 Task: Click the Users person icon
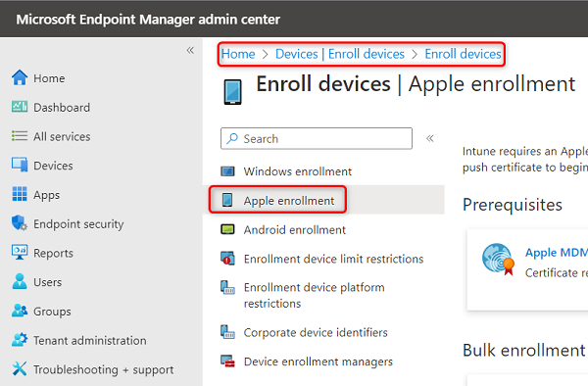click(x=20, y=281)
